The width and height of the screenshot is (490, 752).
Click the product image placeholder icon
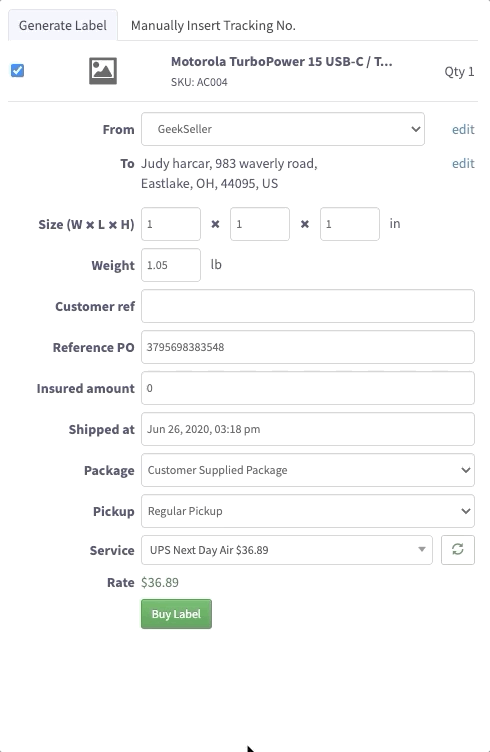[103, 70]
